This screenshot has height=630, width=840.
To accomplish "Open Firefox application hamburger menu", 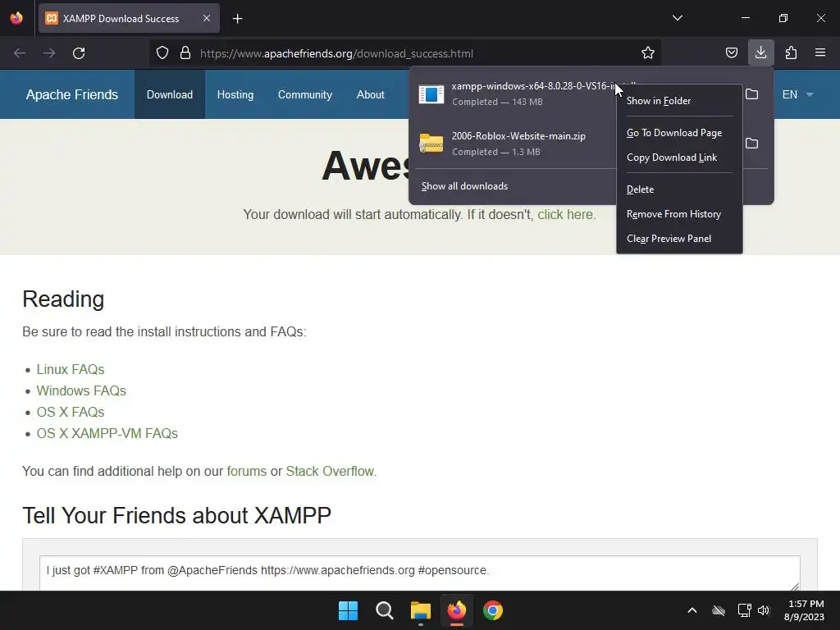I will coord(820,53).
